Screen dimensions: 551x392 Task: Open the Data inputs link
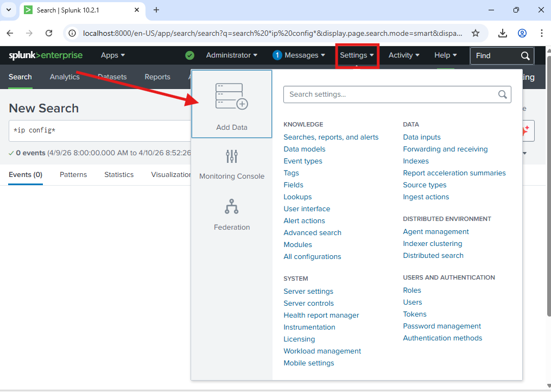point(422,137)
